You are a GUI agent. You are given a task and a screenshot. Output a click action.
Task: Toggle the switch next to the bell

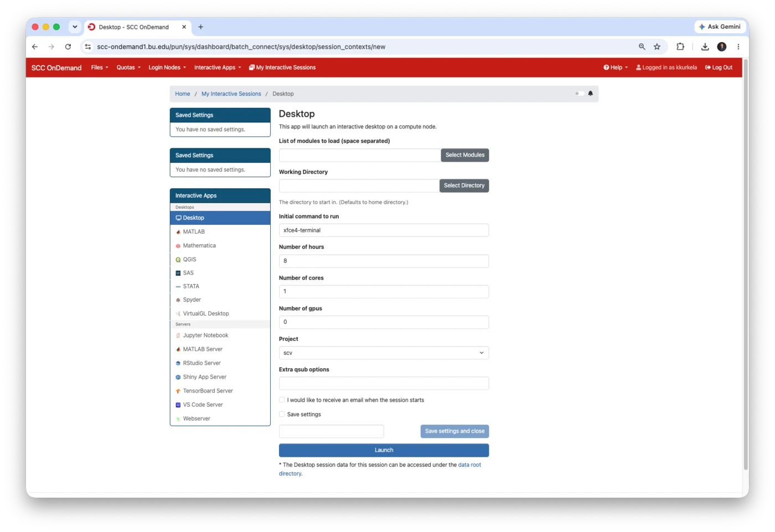(579, 94)
